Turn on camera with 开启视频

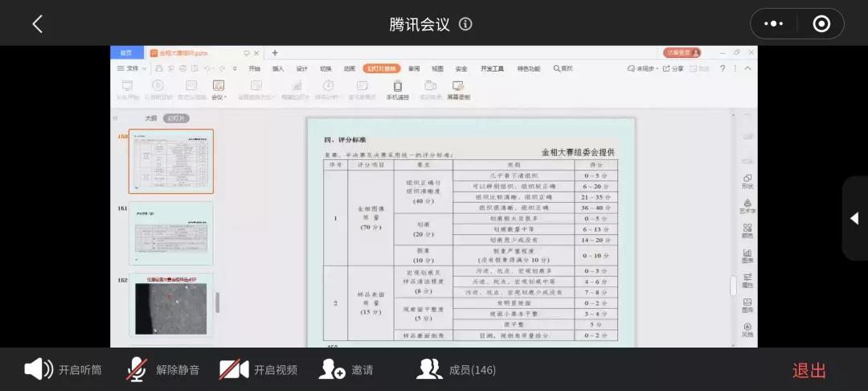[258, 370]
